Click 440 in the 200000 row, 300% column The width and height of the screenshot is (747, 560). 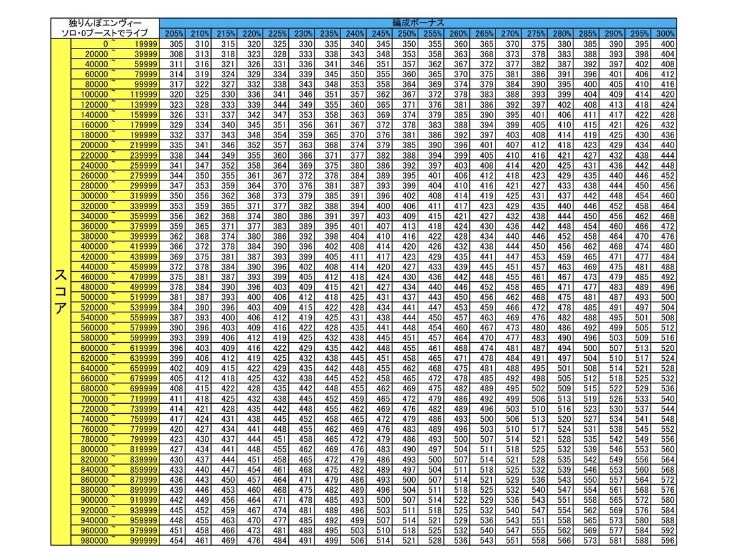coord(664,145)
